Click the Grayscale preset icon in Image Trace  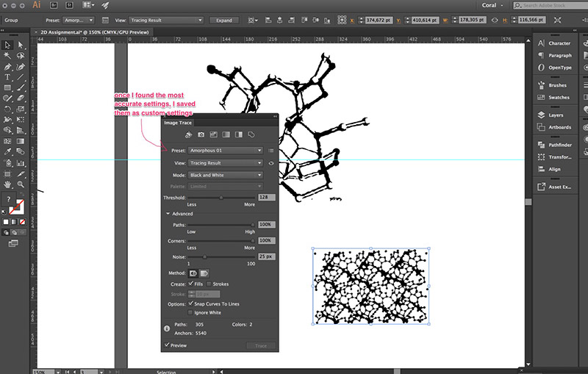click(x=226, y=134)
